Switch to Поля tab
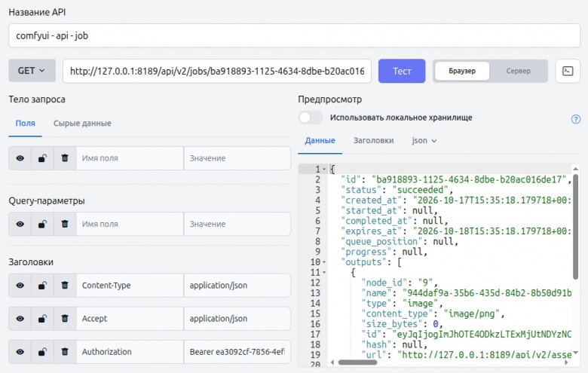 [25, 124]
